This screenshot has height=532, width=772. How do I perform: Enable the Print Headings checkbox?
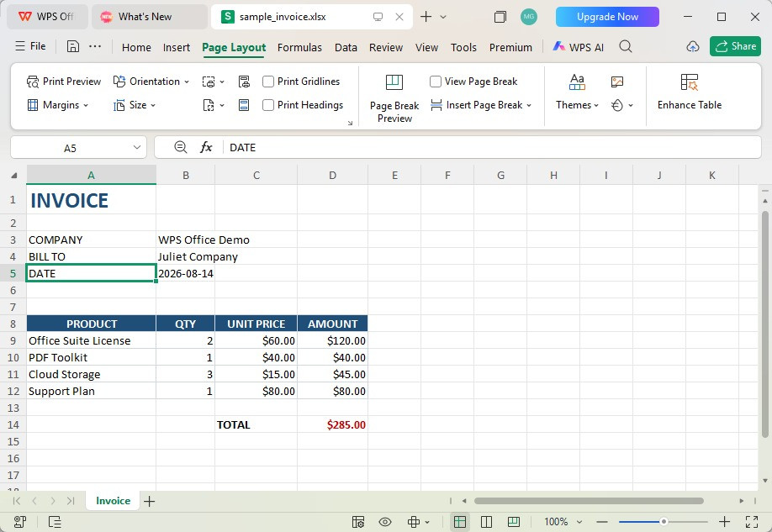click(x=268, y=105)
